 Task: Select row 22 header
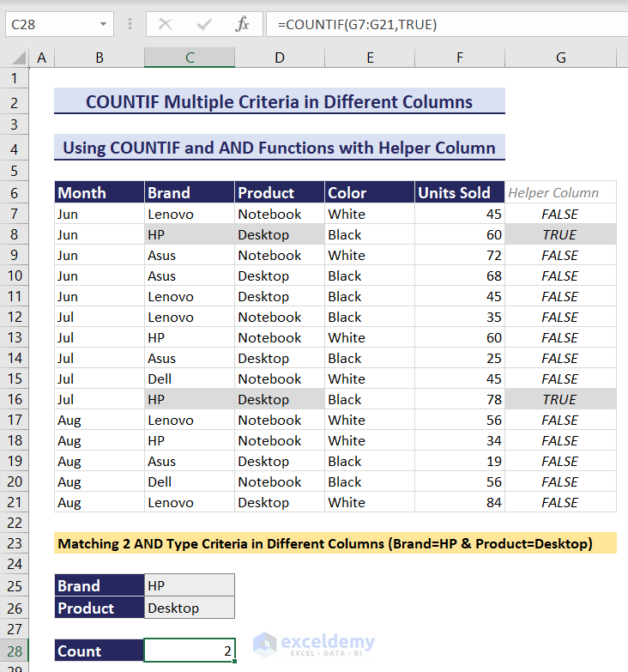tap(14, 523)
